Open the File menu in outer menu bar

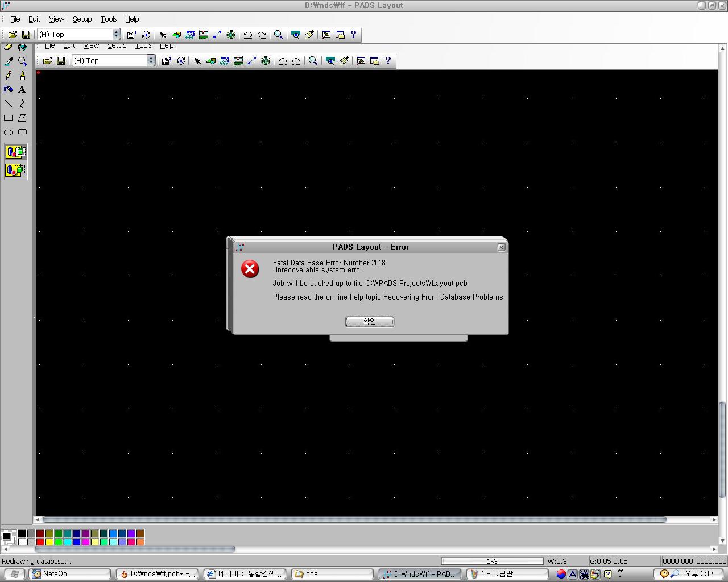(x=15, y=19)
